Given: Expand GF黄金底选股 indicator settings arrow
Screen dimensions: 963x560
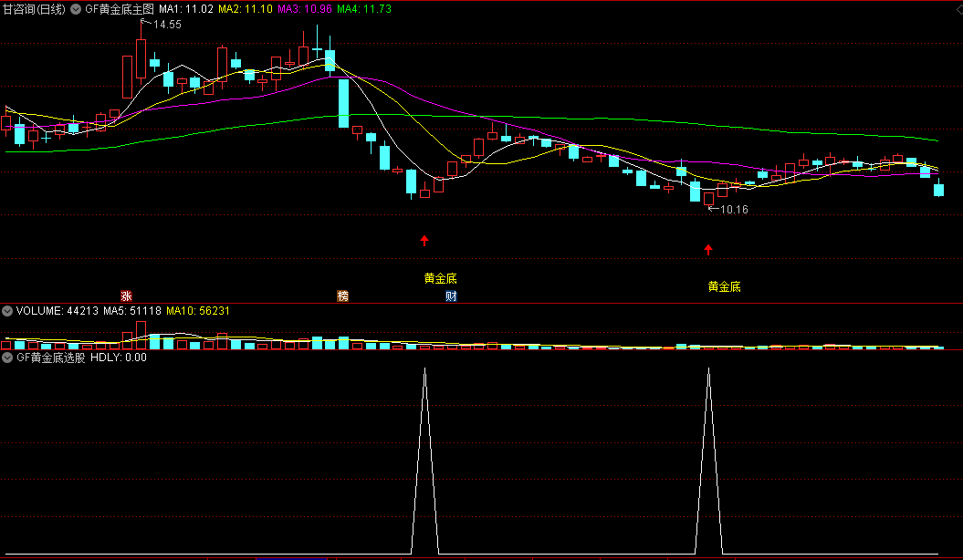Looking at the screenshot, I should [7, 358].
